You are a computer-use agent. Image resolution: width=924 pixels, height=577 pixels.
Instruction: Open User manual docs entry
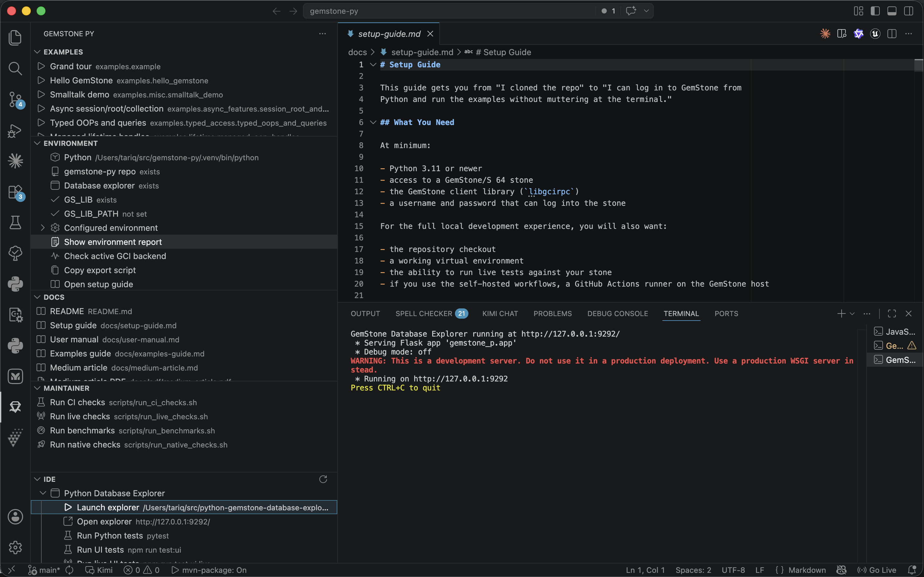(x=184, y=339)
